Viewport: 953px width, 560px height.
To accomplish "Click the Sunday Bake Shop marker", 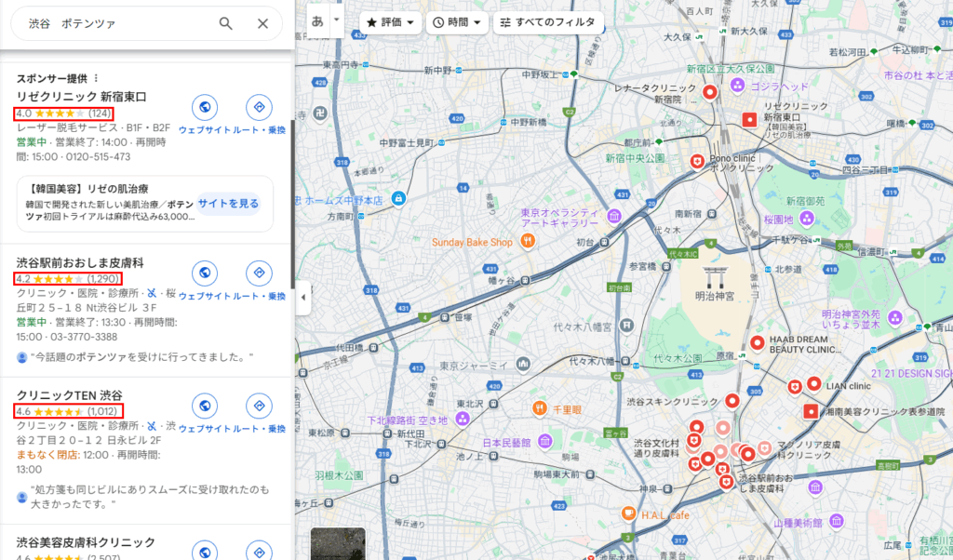I will coord(528,242).
